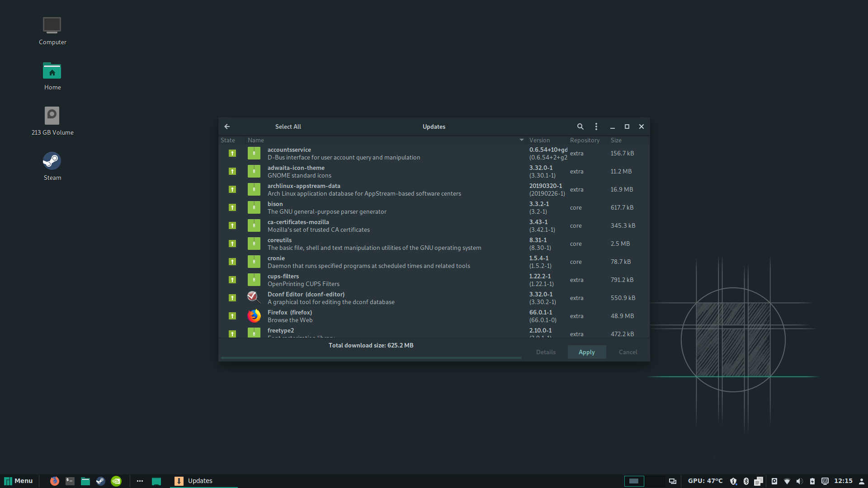The height and width of the screenshot is (488, 868).
Task: Open NVIDIA settings from the taskbar
Action: (x=116, y=481)
